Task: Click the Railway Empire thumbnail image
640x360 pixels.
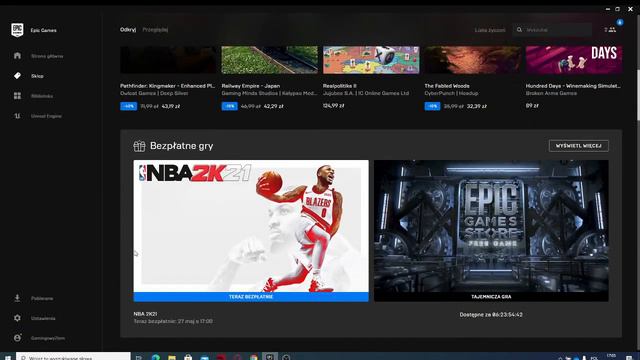Action: [269, 60]
